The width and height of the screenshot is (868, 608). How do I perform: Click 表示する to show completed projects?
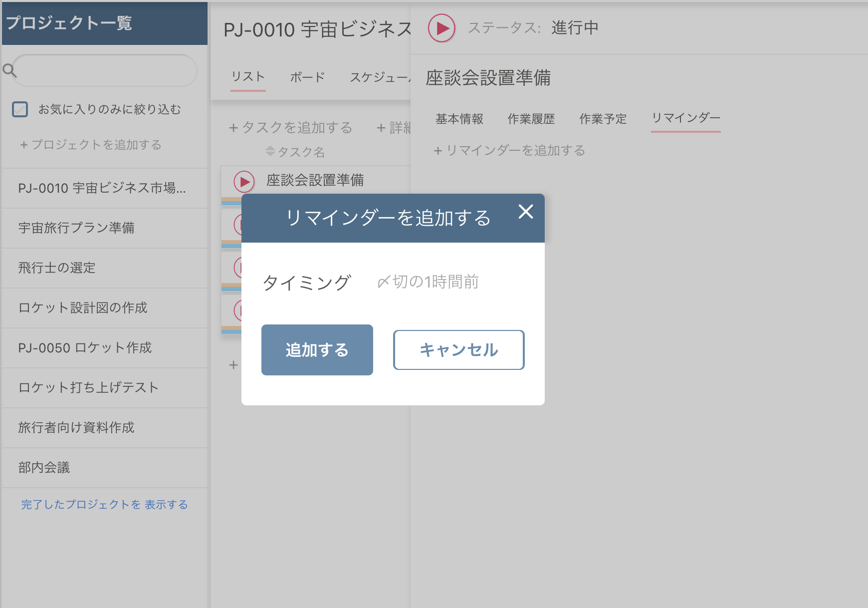click(166, 505)
